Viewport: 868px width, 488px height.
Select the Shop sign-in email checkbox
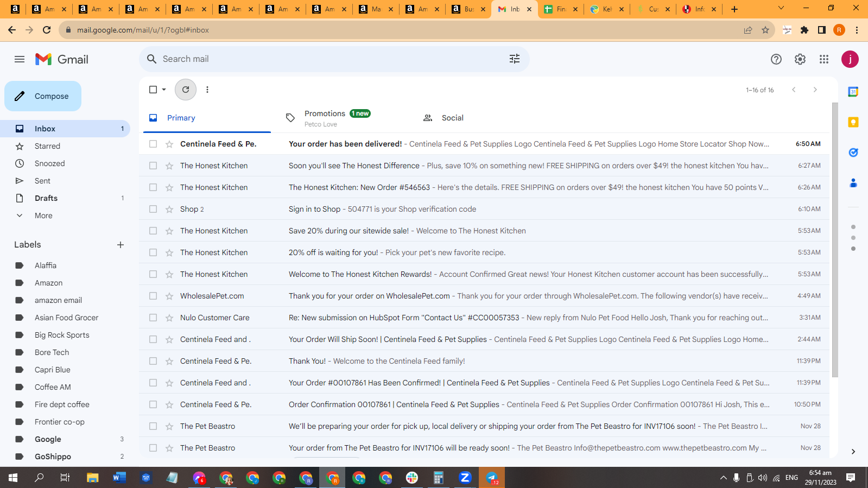[x=153, y=209]
